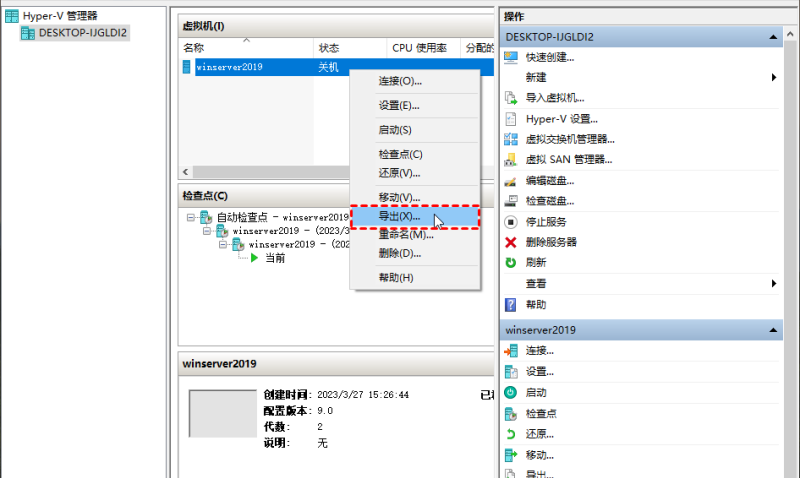Screen dimensions: 800x478
Task: Click the Import Virtual Machine (导入虚拟机) icon
Action: 511,98
